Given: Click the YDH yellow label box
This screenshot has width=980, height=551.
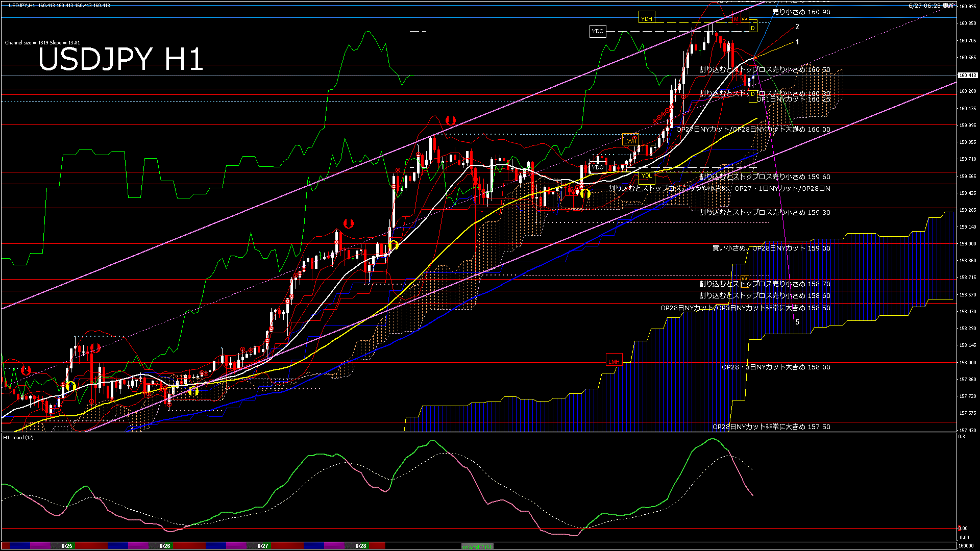Looking at the screenshot, I should pos(646,19).
